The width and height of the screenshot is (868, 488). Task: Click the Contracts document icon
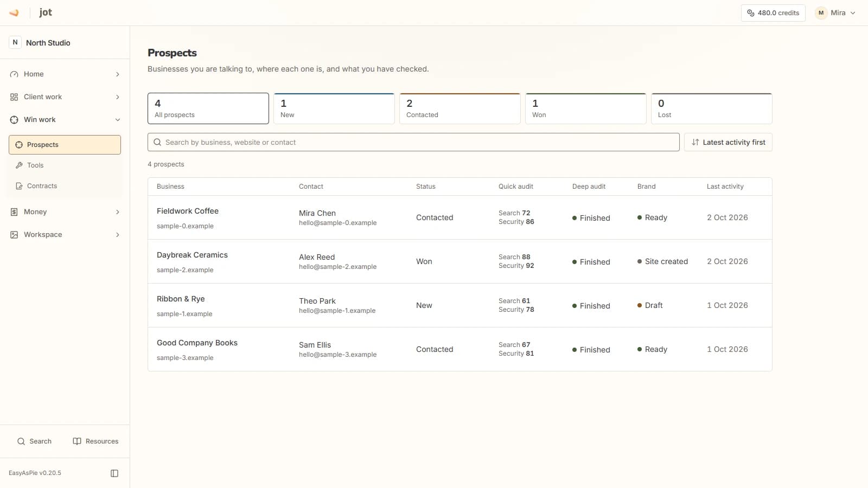(x=19, y=186)
